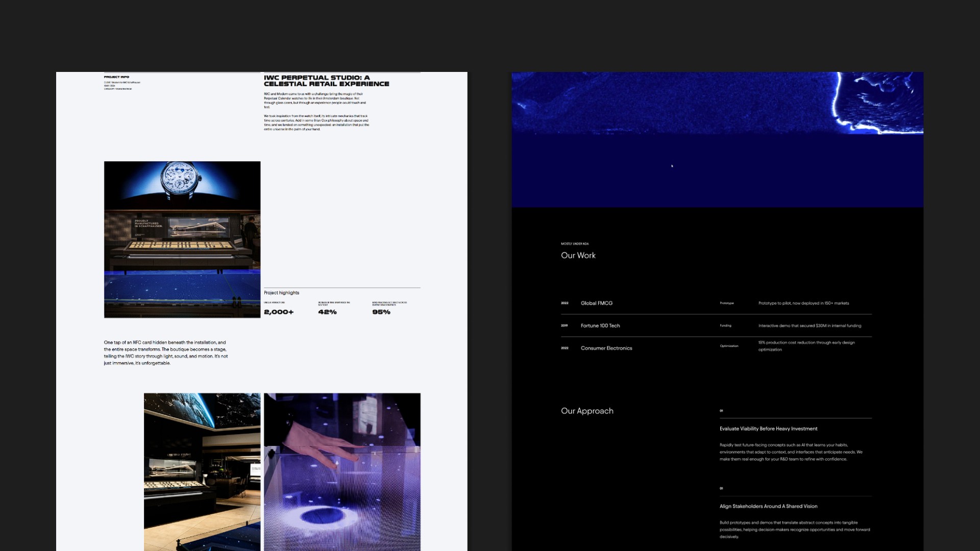Screen dimensions: 980x551
Task: Select Evaluate Viability Before Heavy Investment heading
Action: (768, 429)
